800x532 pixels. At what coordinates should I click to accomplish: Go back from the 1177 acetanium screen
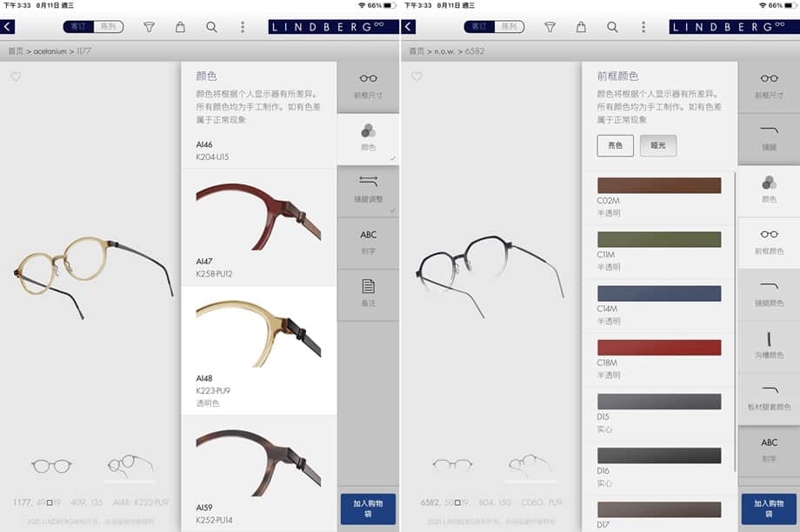tap(8, 27)
